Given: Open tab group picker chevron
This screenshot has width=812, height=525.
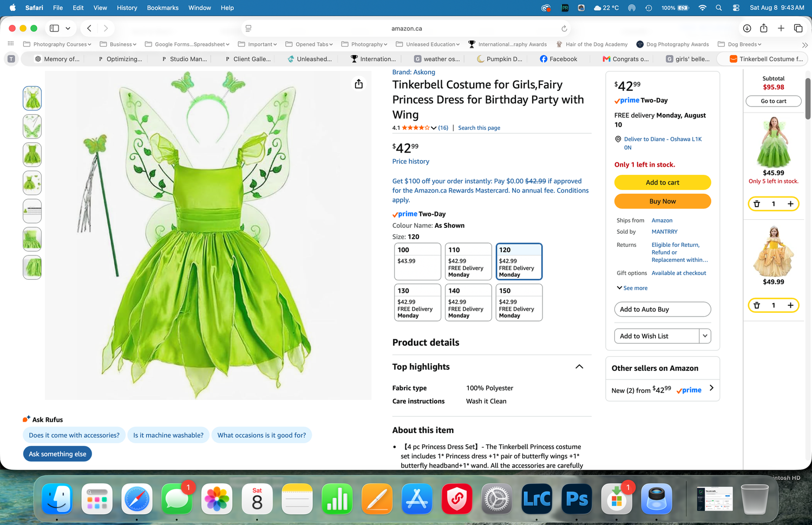Looking at the screenshot, I should (x=68, y=28).
